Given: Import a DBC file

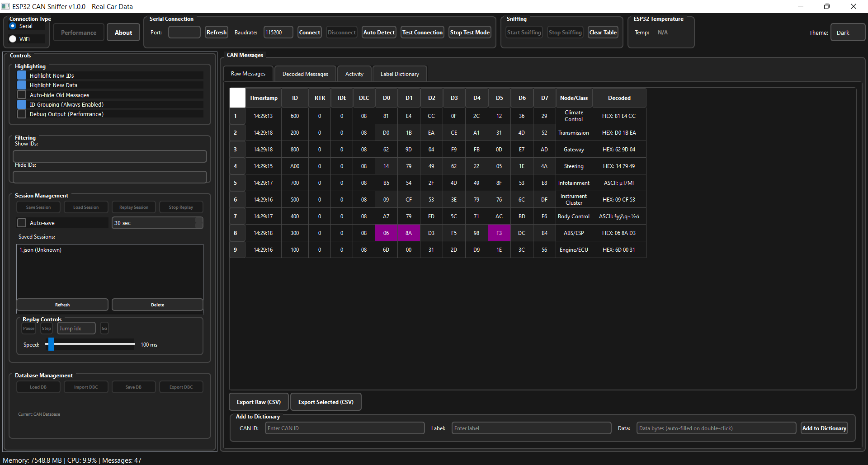Looking at the screenshot, I should pos(85,387).
